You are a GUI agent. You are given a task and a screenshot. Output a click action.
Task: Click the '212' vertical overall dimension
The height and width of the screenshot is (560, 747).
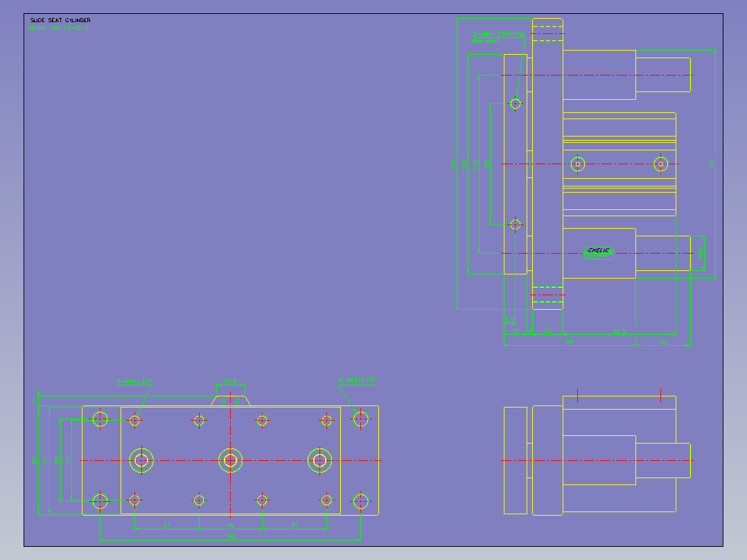pos(453,164)
